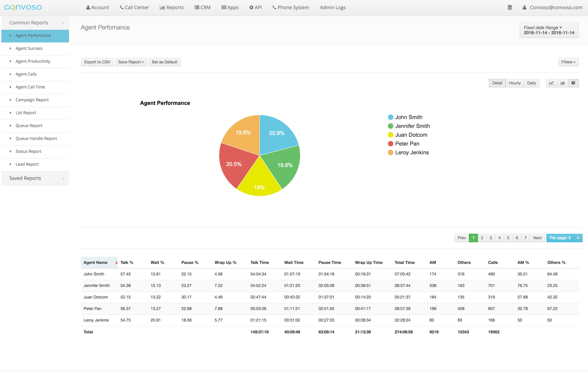
Task: Toggle Hourly view mode
Action: 515,83
